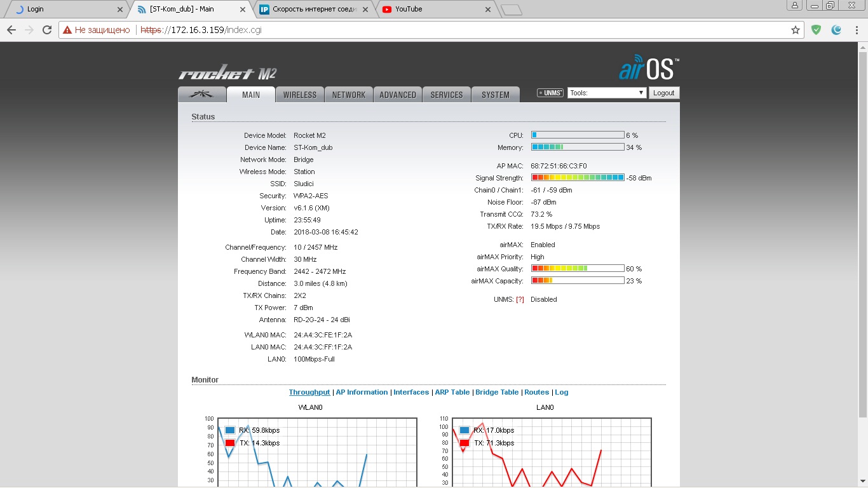This screenshot has width=868, height=488.
Task: Click the airMAX Capacity bar
Action: pos(578,281)
